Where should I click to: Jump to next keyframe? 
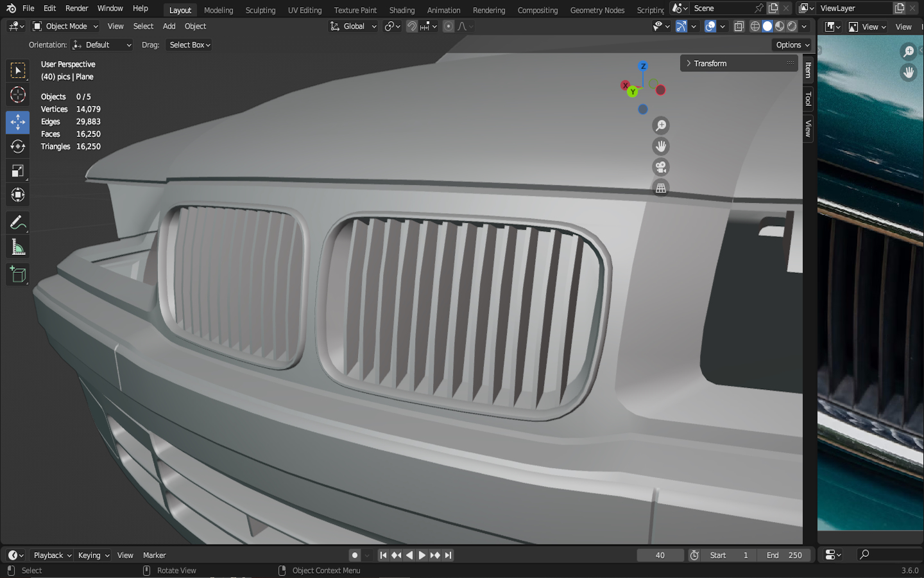[x=435, y=556]
